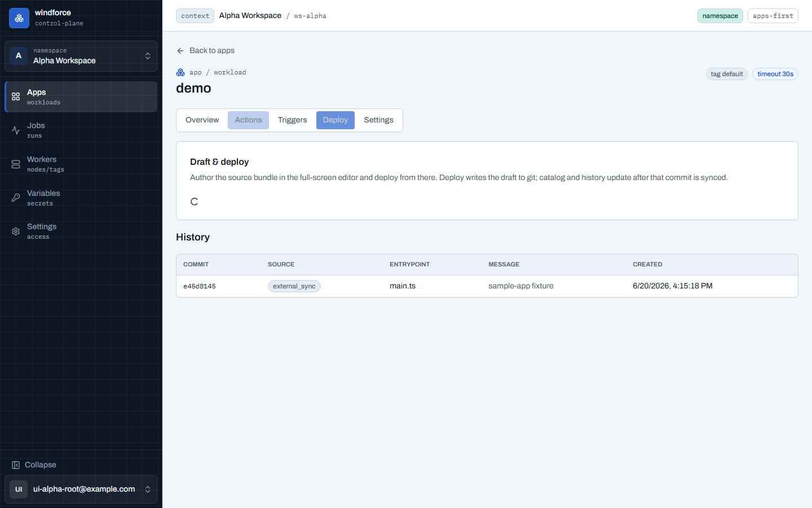
Task: Click the Jobs activity pulse icon
Action: (16, 130)
